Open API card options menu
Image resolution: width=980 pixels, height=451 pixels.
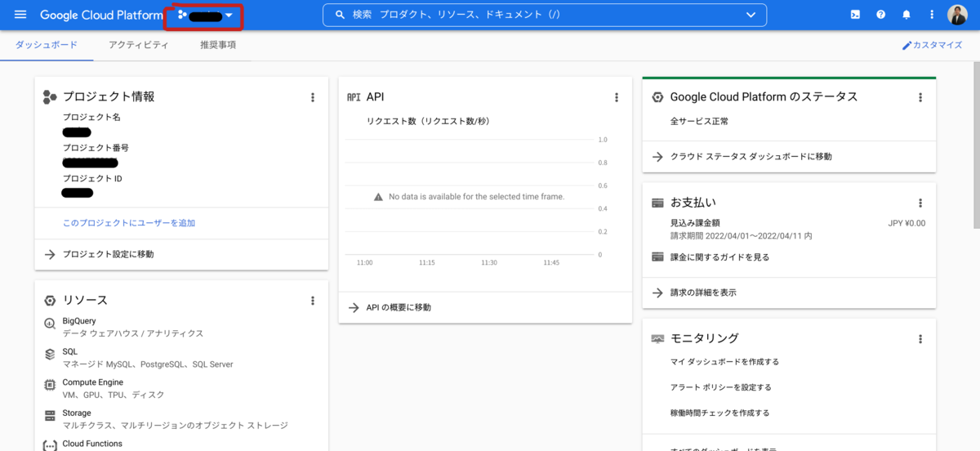[617, 97]
